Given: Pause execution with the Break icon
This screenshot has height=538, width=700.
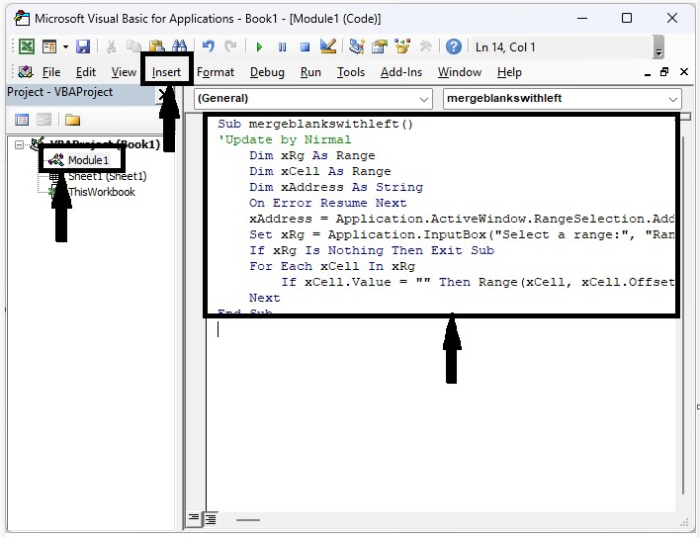Looking at the screenshot, I should point(282,47).
